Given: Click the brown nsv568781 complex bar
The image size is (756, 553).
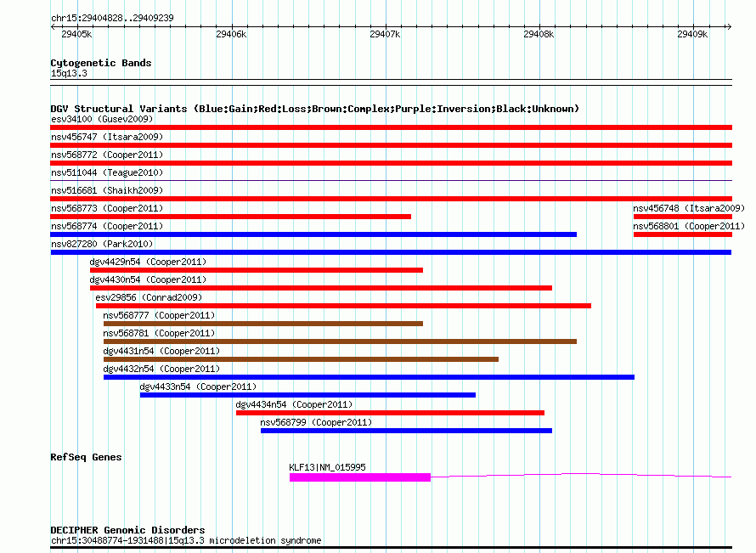Looking at the screenshot, I should tap(340, 341).
